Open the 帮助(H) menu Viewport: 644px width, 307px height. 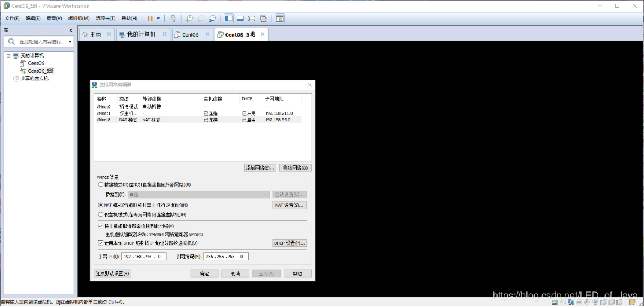click(x=130, y=19)
